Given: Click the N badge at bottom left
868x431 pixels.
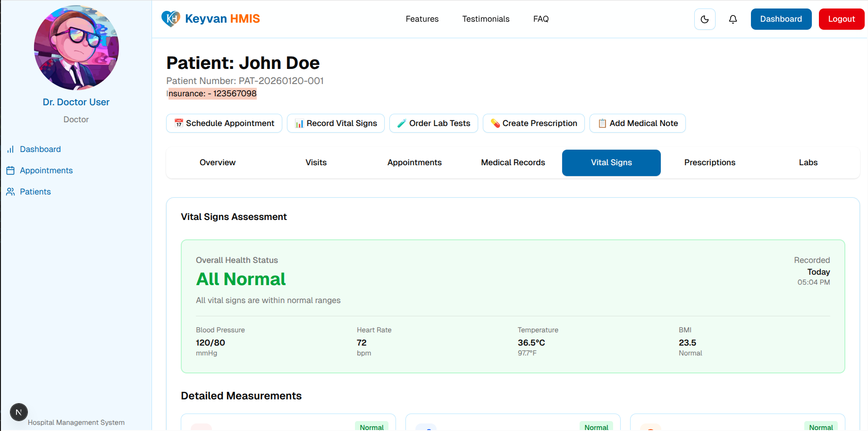Looking at the screenshot, I should click(x=19, y=412).
